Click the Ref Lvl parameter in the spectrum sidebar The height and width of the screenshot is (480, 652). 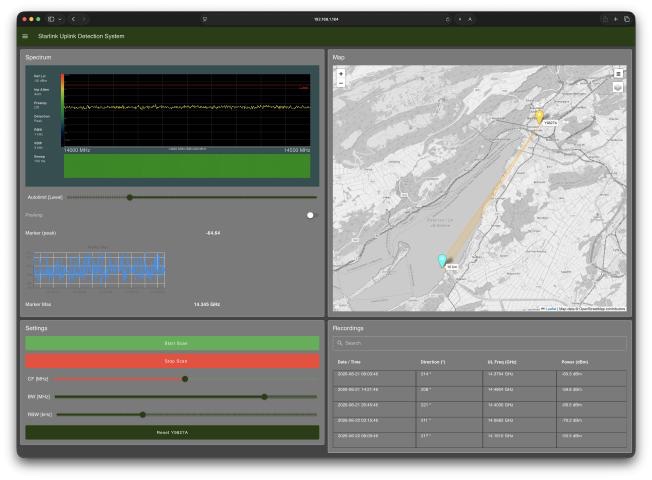(40, 78)
